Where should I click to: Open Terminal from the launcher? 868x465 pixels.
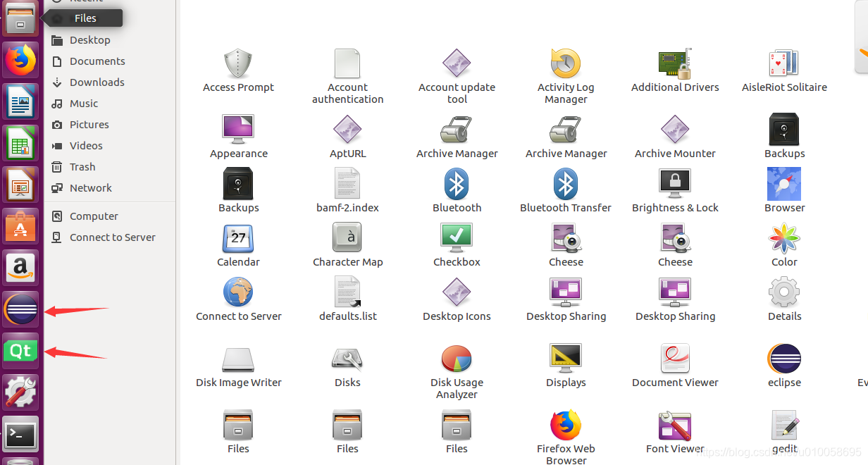click(x=21, y=433)
